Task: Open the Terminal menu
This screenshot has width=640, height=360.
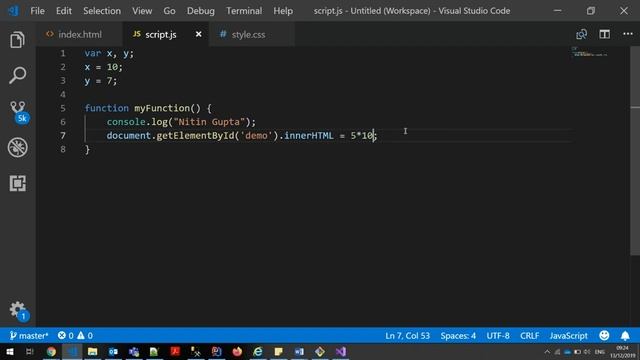Action: [x=244, y=11]
